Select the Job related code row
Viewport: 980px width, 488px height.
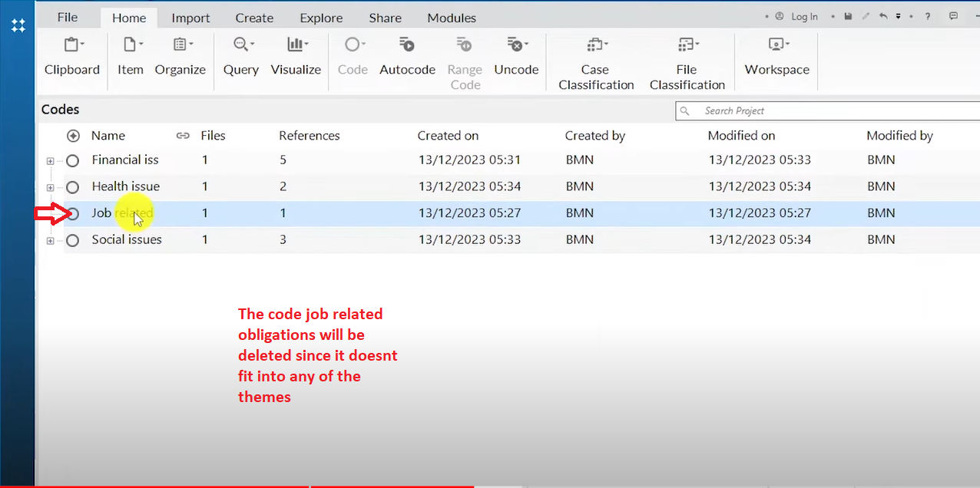coord(508,213)
